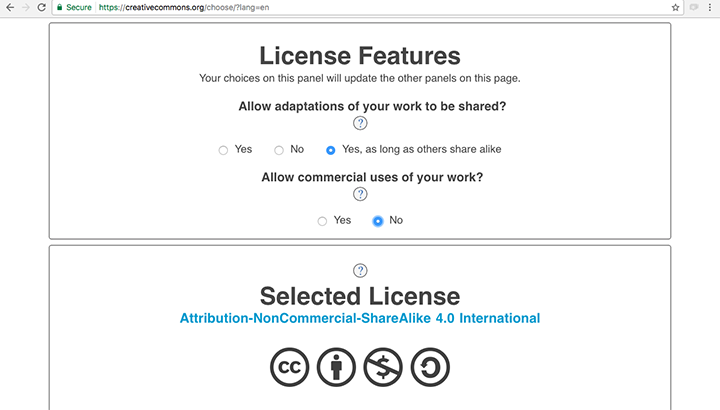This screenshot has height=410, width=720.
Task: Go back using the browser back arrow
Action: coord(10,7)
